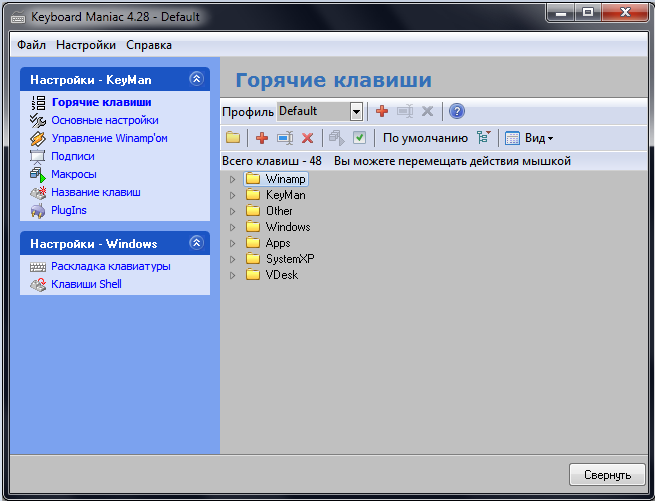
Task: Click the Вид calendar-grid icon
Action: click(x=512, y=138)
